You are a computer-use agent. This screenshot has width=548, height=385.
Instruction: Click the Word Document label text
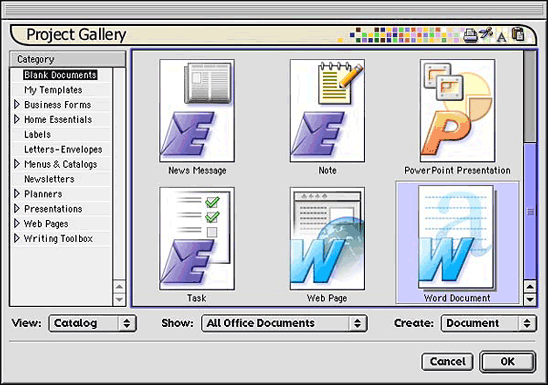pyautogui.click(x=457, y=298)
